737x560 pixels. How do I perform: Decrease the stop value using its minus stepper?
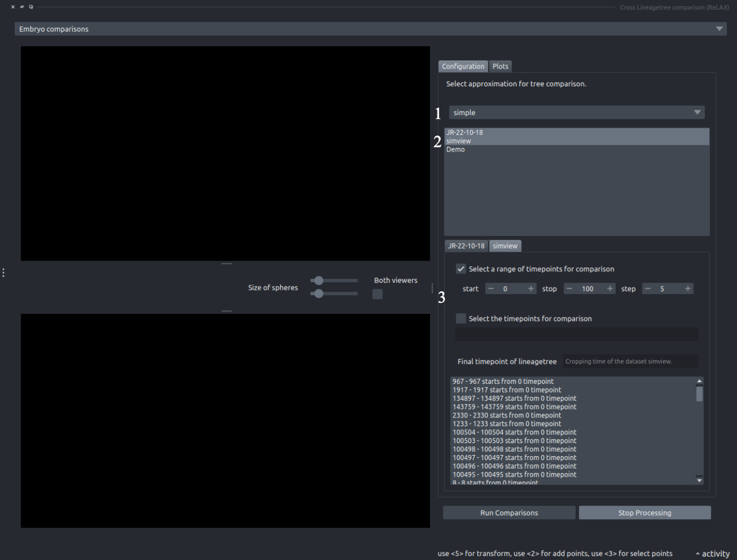click(x=569, y=288)
